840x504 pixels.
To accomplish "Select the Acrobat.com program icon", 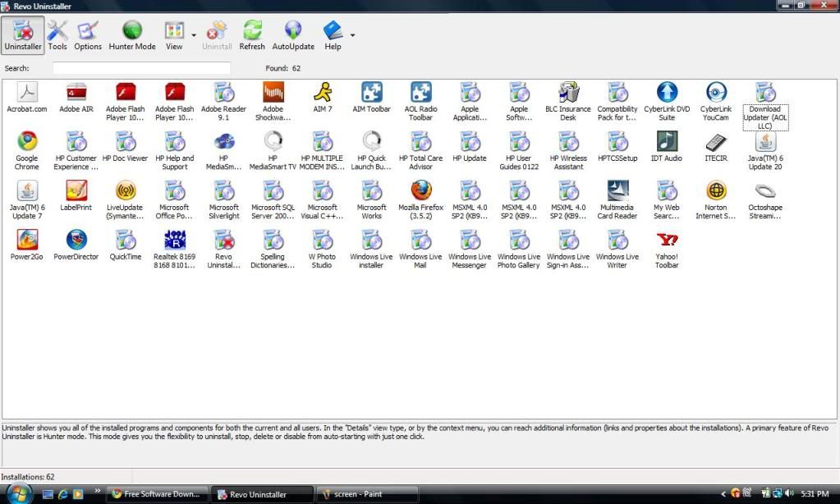I will pyautogui.click(x=27, y=92).
